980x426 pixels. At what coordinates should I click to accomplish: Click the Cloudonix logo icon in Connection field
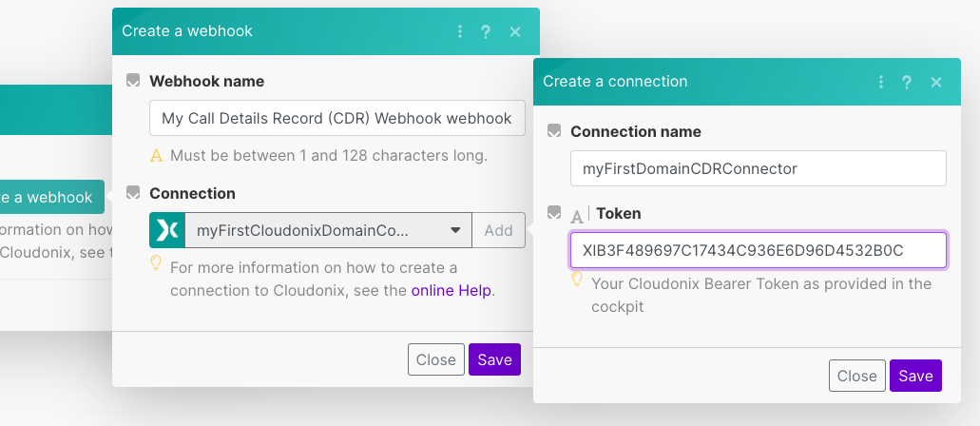coord(167,230)
